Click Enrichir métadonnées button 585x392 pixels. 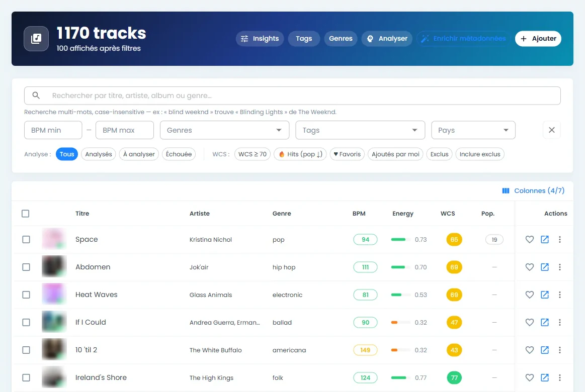[x=463, y=39]
